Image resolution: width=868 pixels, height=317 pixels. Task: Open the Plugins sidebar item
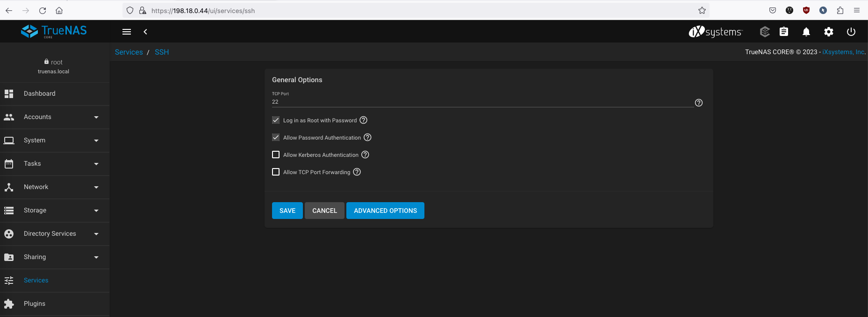coord(35,304)
